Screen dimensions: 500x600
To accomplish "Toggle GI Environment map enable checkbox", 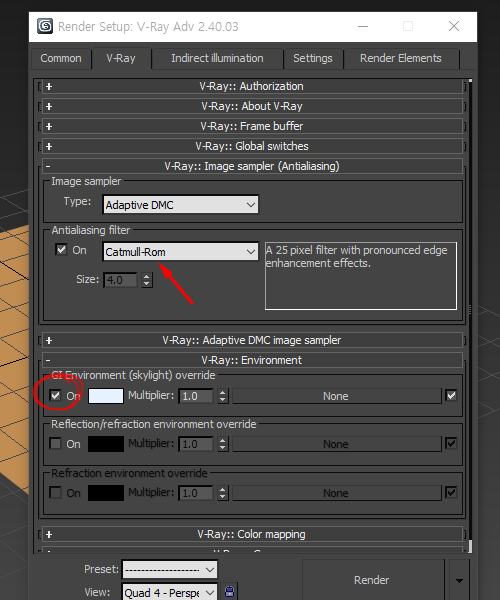I will (451, 395).
